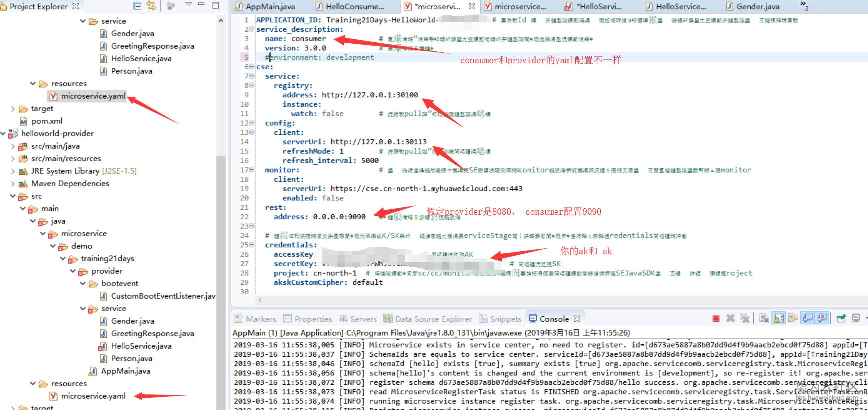Collapse all nodes in Project Explorer
Image resolution: width=868 pixels, height=410 pixels.
coord(137,6)
